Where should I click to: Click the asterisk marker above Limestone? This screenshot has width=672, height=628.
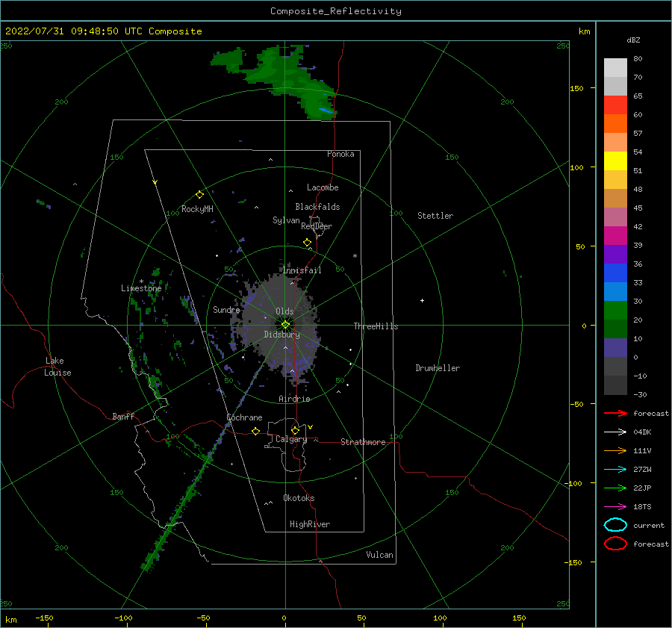click(x=141, y=282)
